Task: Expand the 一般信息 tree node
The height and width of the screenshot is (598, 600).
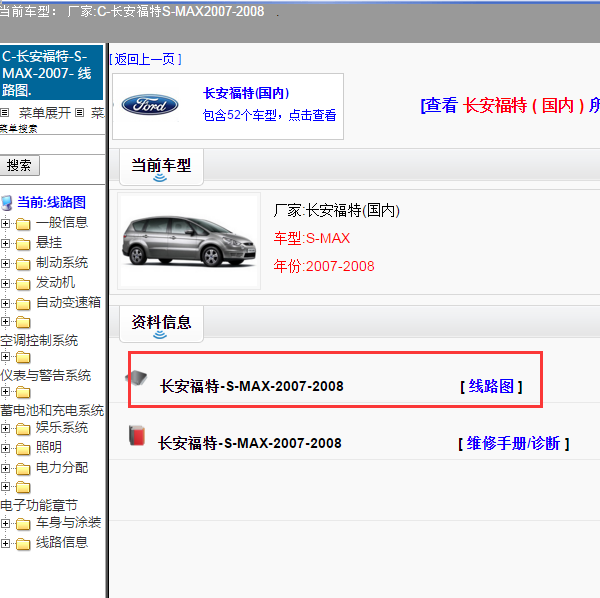Action: pyautogui.click(x=5, y=223)
